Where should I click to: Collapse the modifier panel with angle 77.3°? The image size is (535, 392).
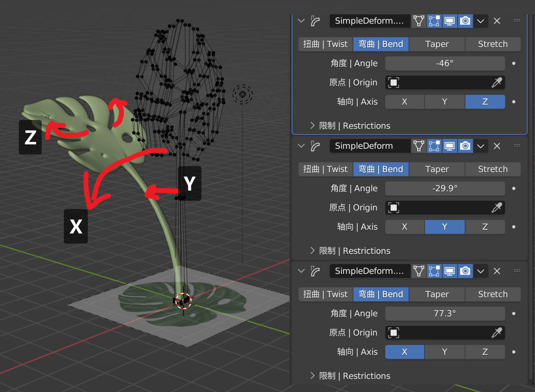click(301, 271)
